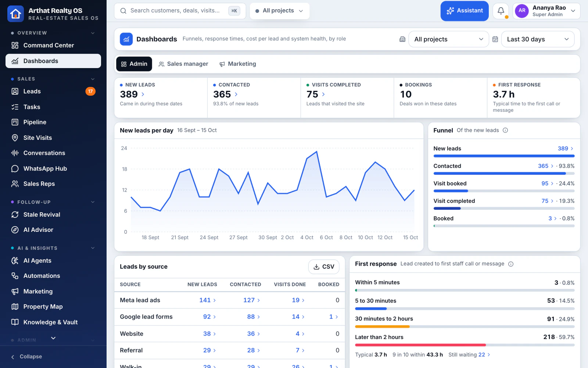
Task: Open Knowledge & Vault
Action: (x=53, y=322)
